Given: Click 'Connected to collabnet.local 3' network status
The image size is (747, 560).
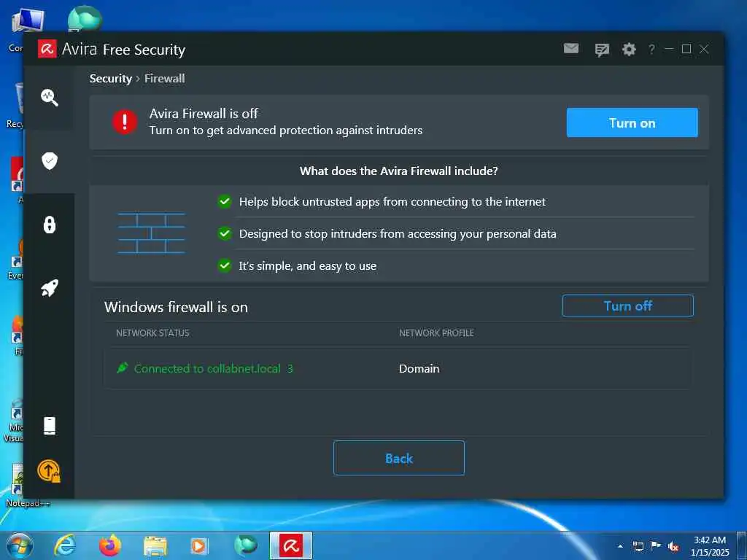Looking at the screenshot, I should coord(214,368).
